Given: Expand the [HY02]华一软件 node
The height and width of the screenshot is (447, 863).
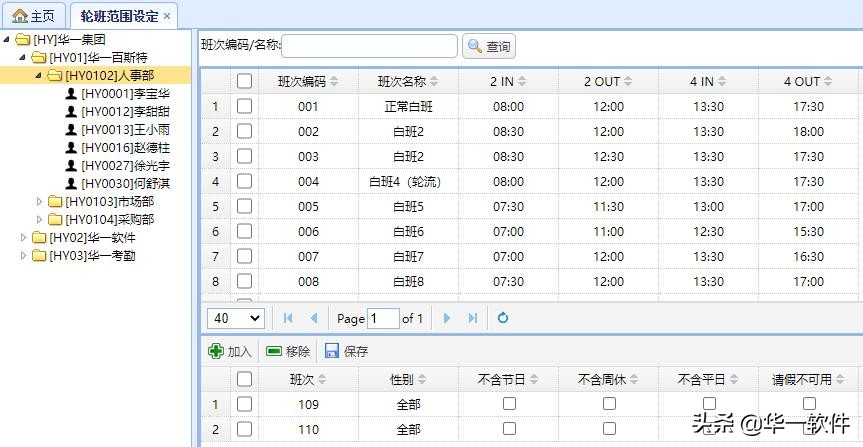Looking at the screenshot, I should pyautogui.click(x=23, y=238).
